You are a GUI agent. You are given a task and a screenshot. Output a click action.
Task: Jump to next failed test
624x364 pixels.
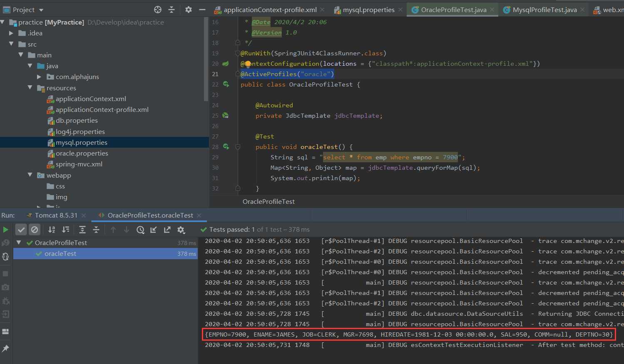pos(127,230)
